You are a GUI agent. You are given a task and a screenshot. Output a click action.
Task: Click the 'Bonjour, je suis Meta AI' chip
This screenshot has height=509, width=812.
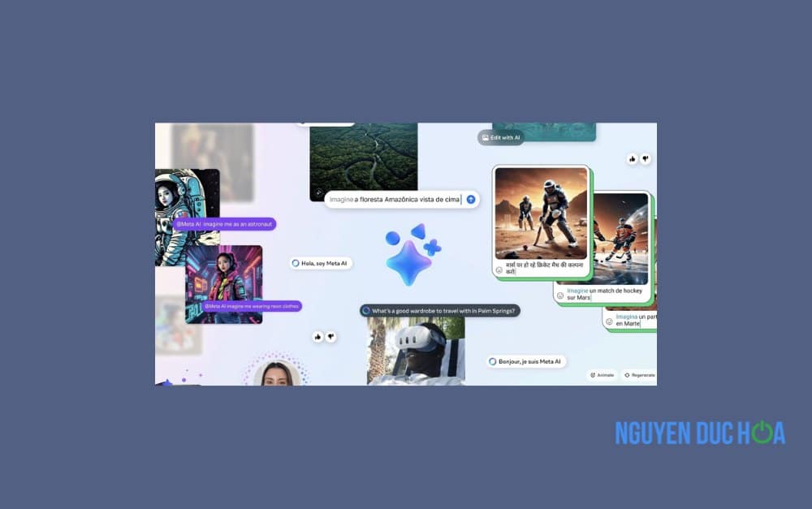click(526, 361)
